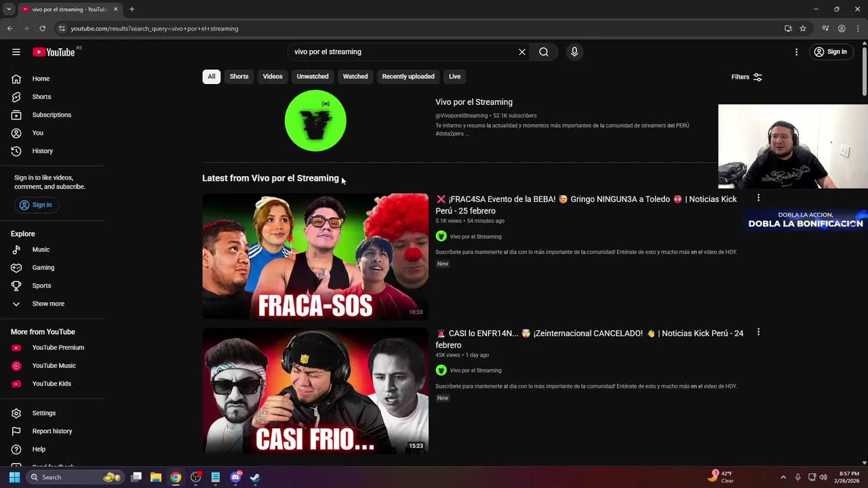Open the Windows Start menu
The image size is (868, 488).
[x=14, y=477]
